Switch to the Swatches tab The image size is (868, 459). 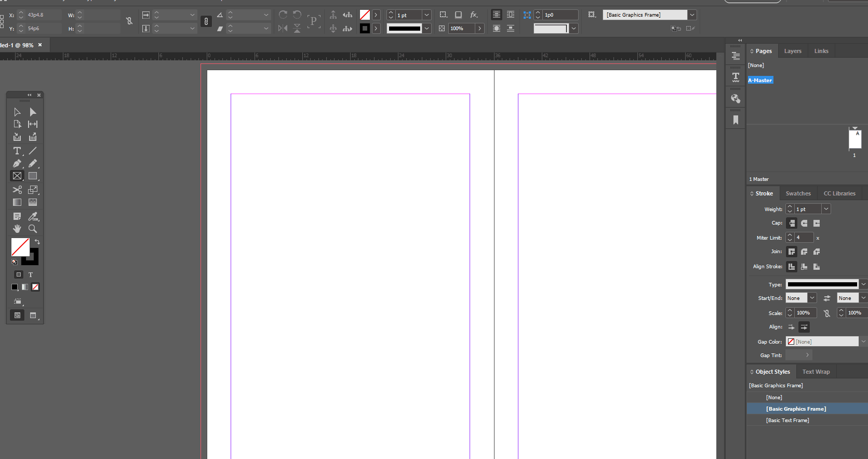(x=798, y=193)
